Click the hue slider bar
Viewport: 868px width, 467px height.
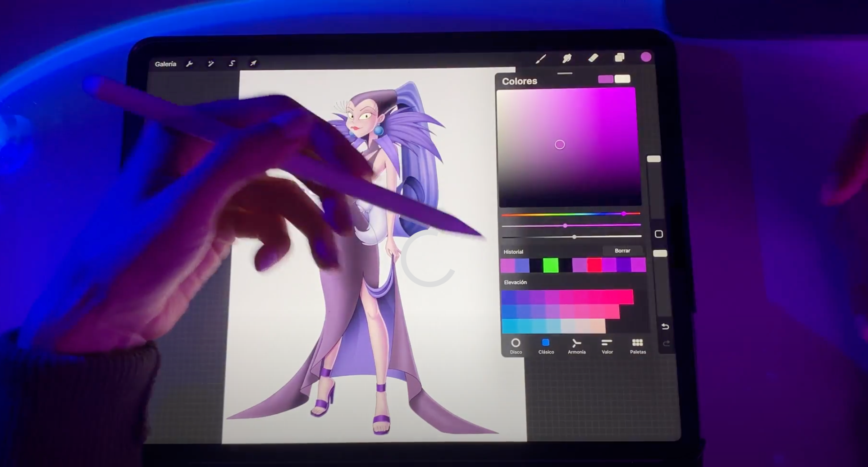pyautogui.click(x=571, y=214)
